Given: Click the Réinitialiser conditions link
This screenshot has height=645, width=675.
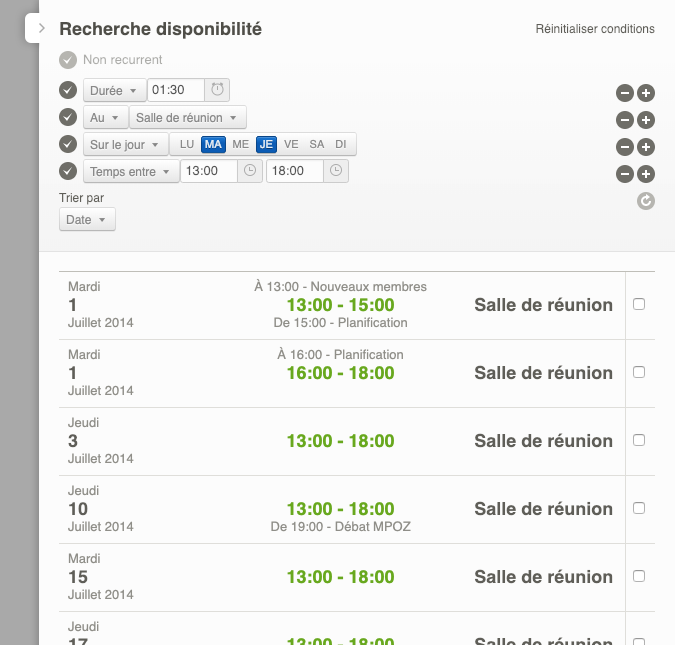Looking at the screenshot, I should point(595,29).
